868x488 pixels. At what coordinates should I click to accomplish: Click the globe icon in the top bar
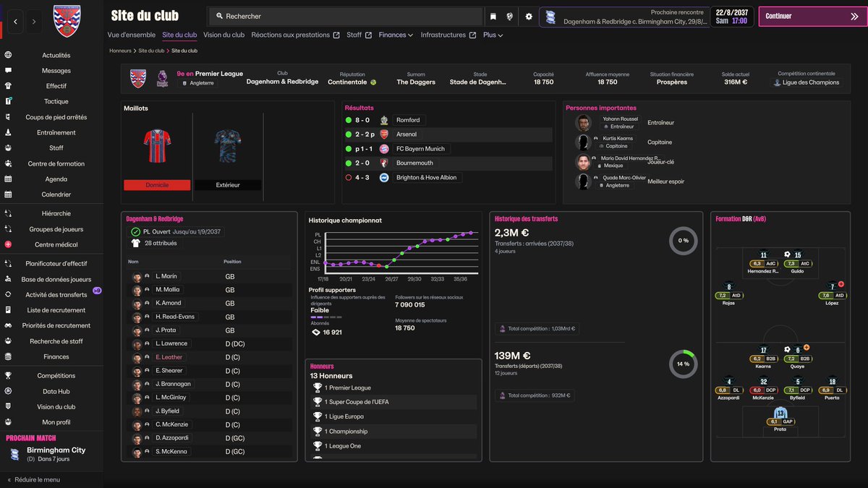point(510,17)
